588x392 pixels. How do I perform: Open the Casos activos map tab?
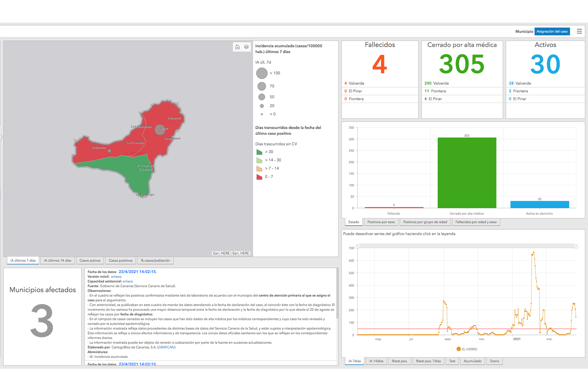[90, 261]
